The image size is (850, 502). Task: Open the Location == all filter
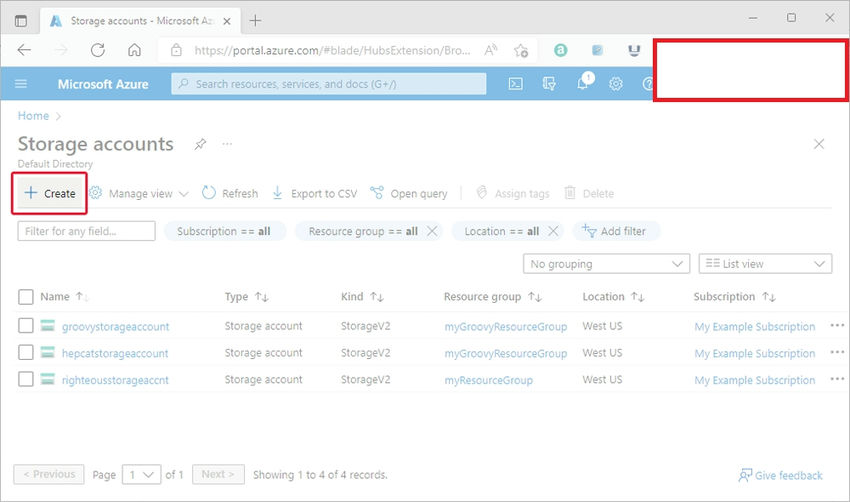point(501,231)
